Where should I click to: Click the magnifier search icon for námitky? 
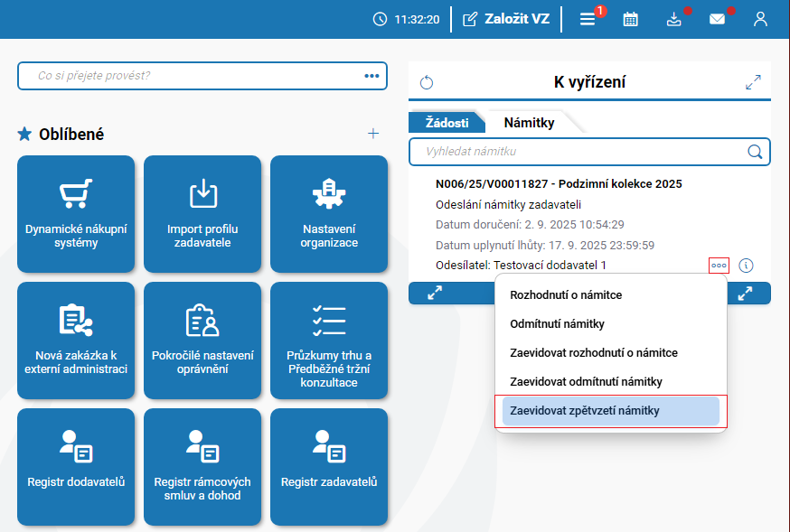(x=755, y=152)
